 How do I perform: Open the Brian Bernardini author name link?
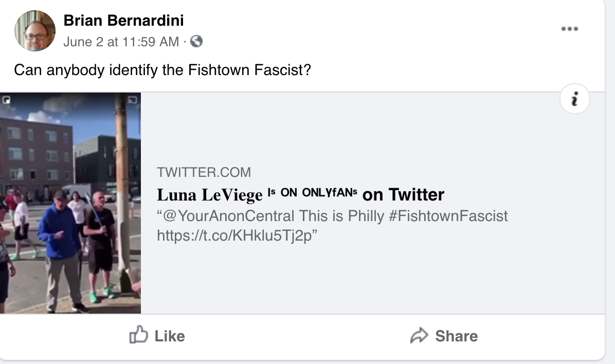tap(123, 21)
